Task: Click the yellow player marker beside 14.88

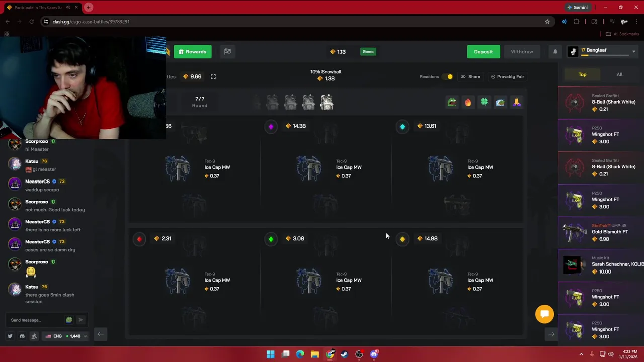Action: (402, 239)
